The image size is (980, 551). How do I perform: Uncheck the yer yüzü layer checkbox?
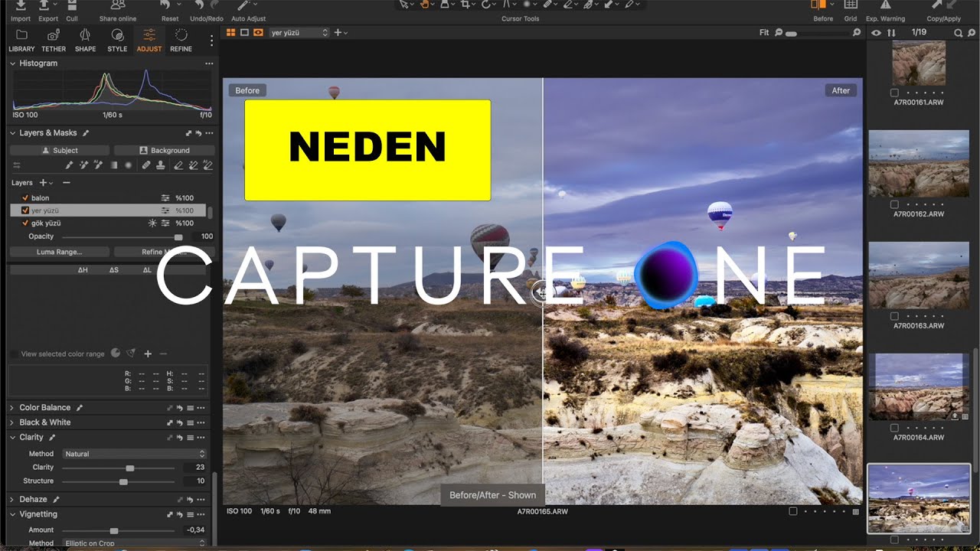(25, 210)
